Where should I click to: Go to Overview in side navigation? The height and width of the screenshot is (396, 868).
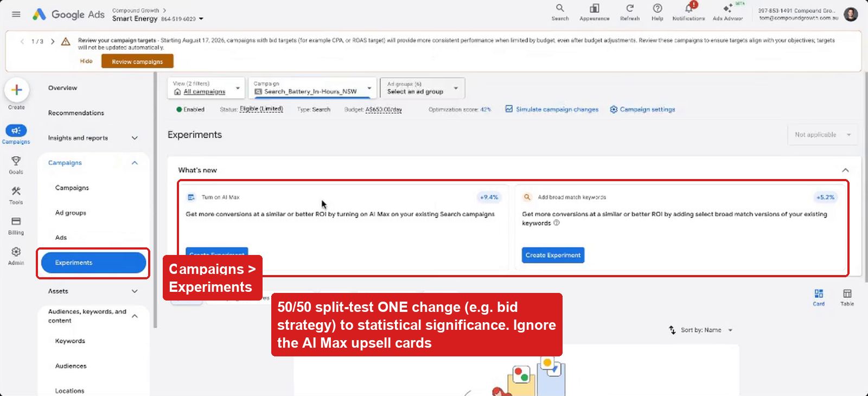pyautogui.click(x=62, y=88)
